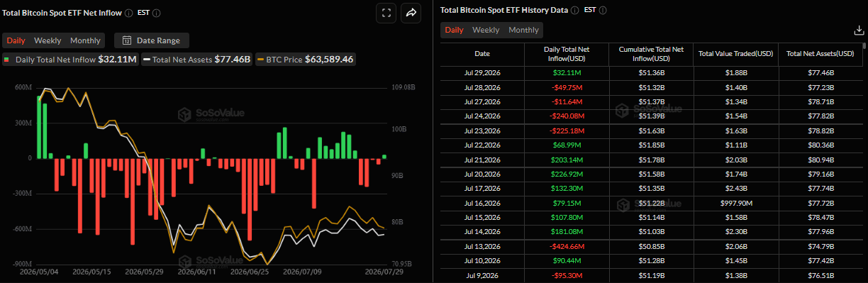Toggle Daily Total Net Inflow series

click(x=70, y=60)
